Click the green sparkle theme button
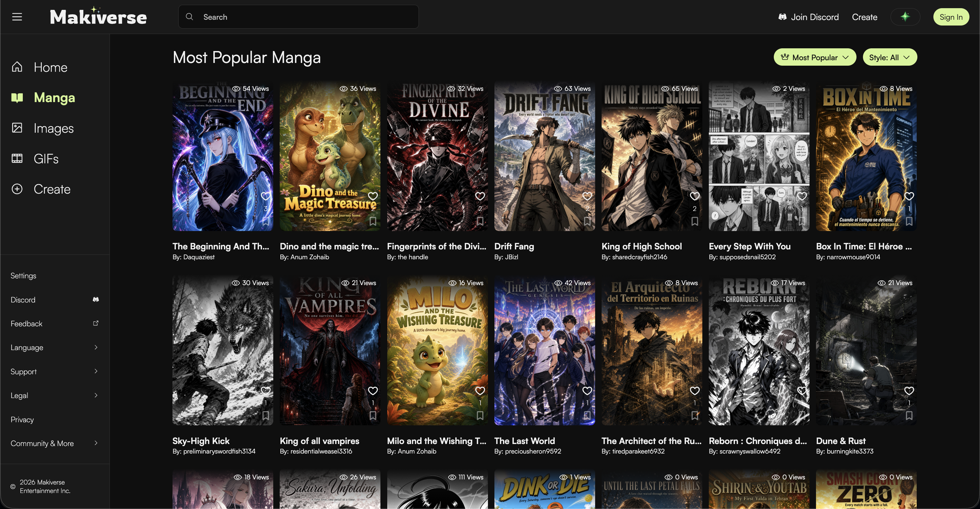 pyautogui.click(x=905, y=17)
